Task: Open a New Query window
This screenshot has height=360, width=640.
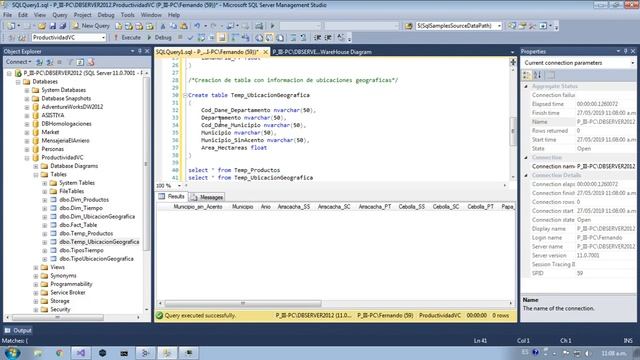Action: (x=91, y=26)
